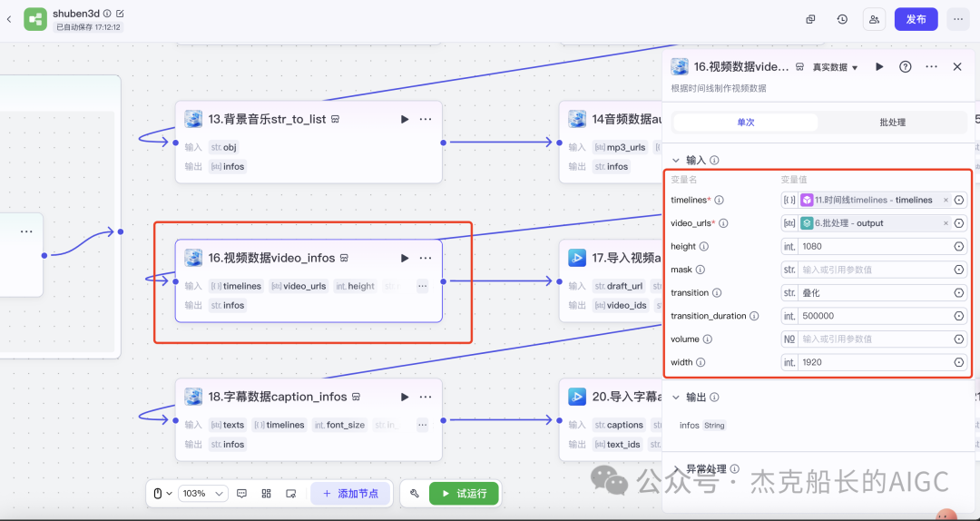Click the 20.导入字幕 node icon
The width and height of the screenshot is (980, 521).
pos(577,397)
